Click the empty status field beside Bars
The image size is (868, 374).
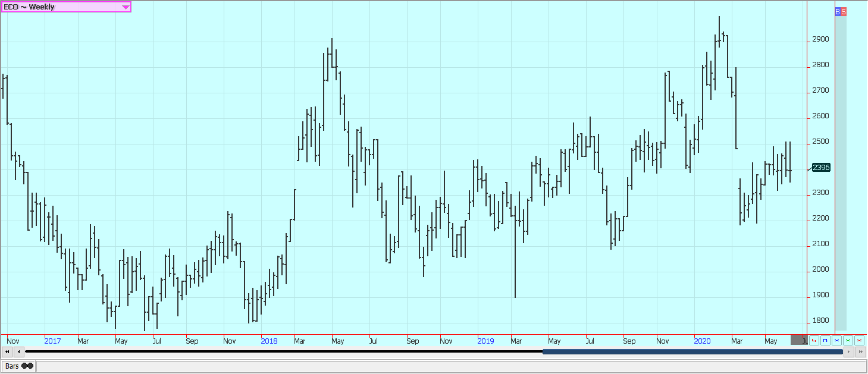pos(451,366)
